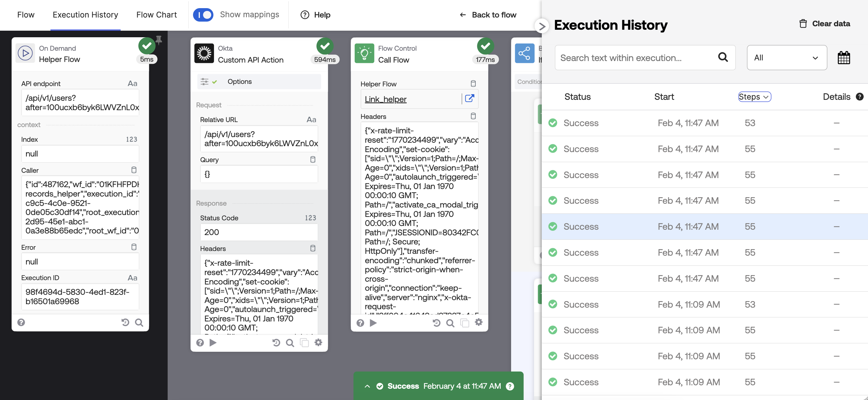Copy the Caller field clipboard icon

134,170
